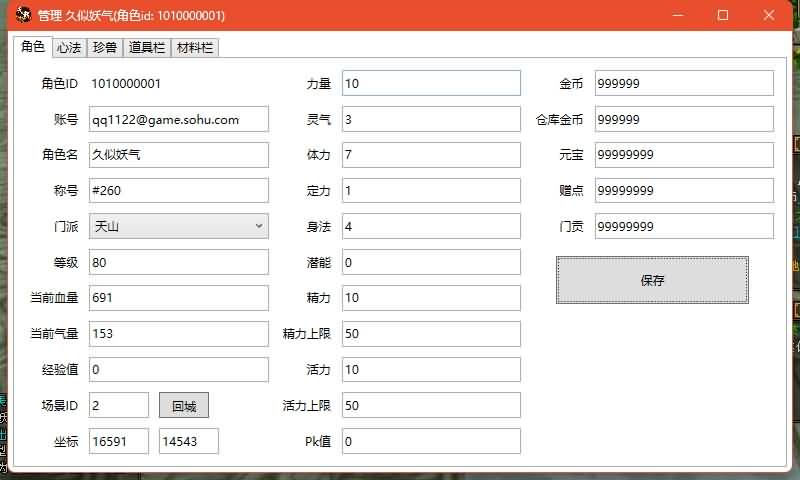Switch to the 角色 tab

[x=33, y=46]
